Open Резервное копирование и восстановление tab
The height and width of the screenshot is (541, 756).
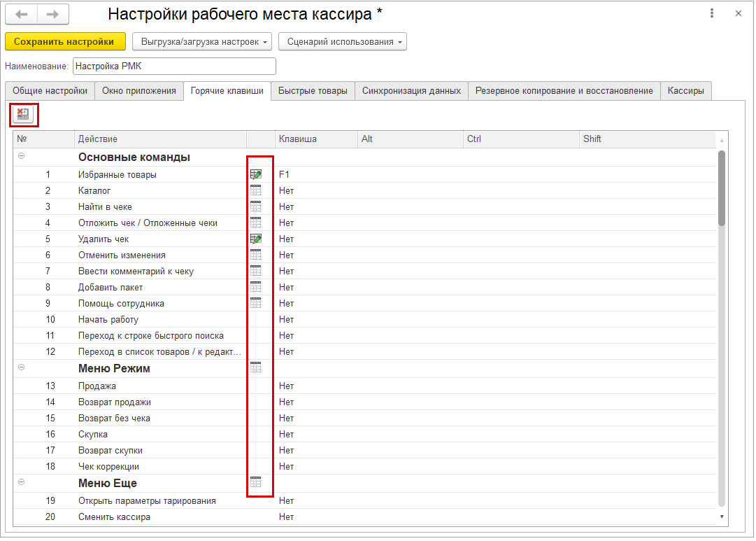tap(564, 91)
